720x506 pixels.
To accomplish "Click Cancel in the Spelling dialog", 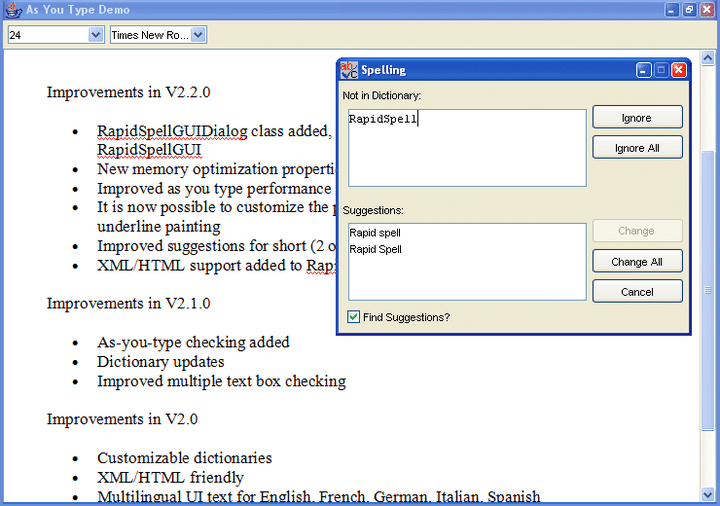I will pos(637,292).
